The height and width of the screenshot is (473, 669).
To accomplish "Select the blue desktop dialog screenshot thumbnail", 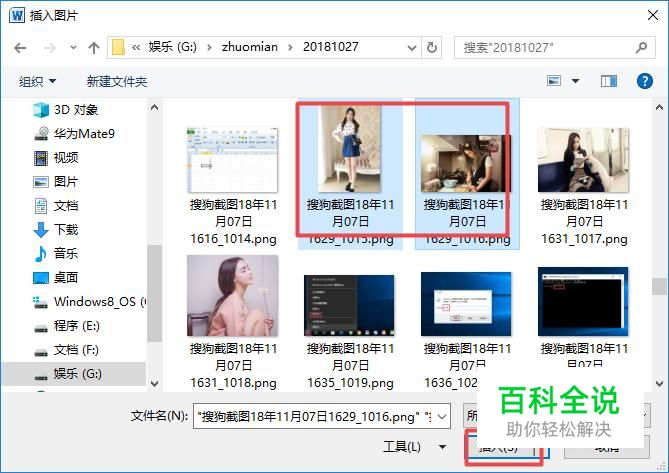I will 466,304.
